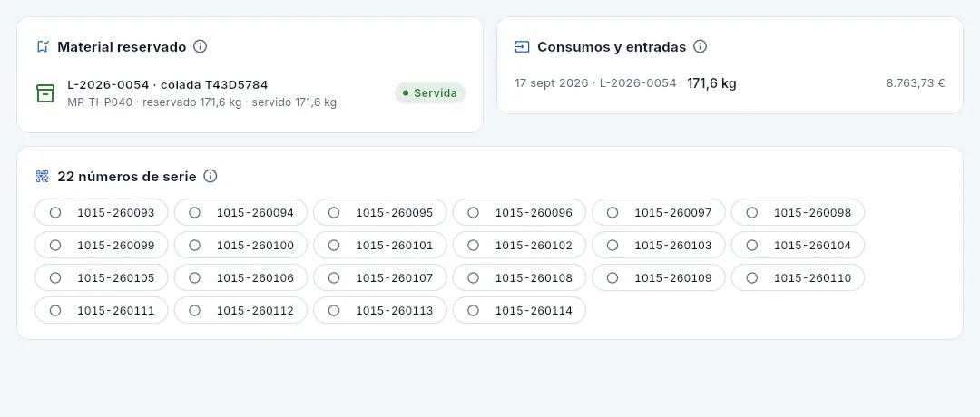The image size is (980, 417).
Task: Click the entry arrow icon before Consumos y entradas
Action: [522, 47]
